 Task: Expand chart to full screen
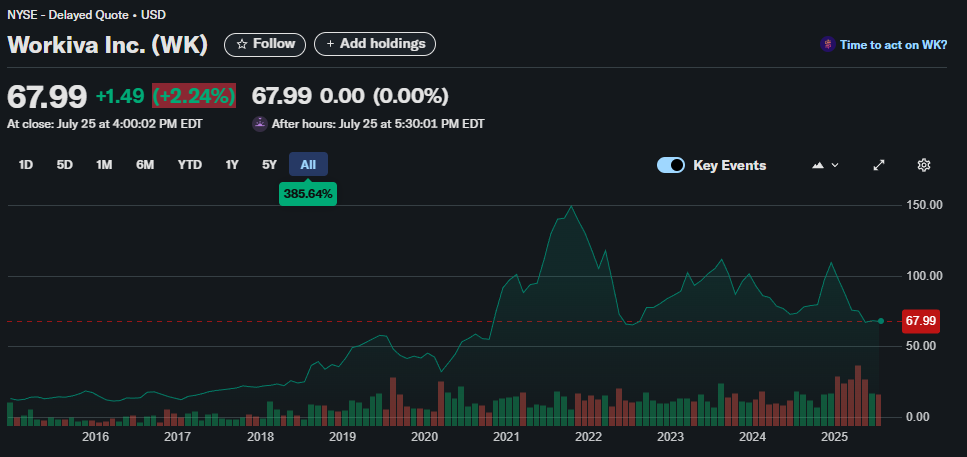tap(879, 165)
